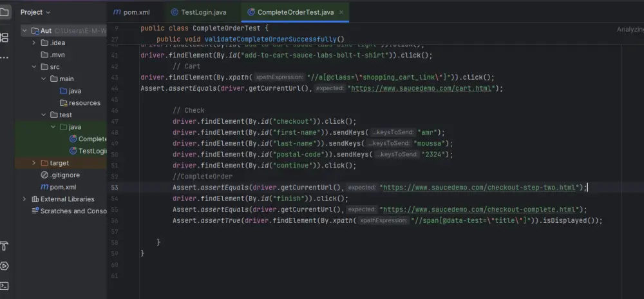Screen dimensions: 644x299
Task: Expand External Libraries node
Action: click(24, 198)
